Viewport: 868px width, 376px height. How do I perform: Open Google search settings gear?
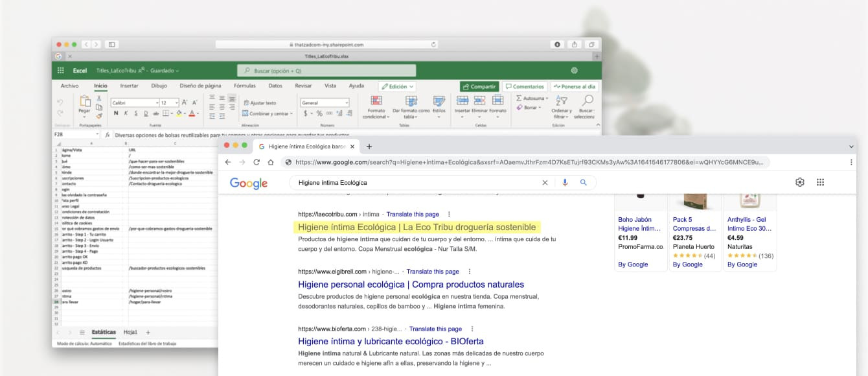[799, 183]
